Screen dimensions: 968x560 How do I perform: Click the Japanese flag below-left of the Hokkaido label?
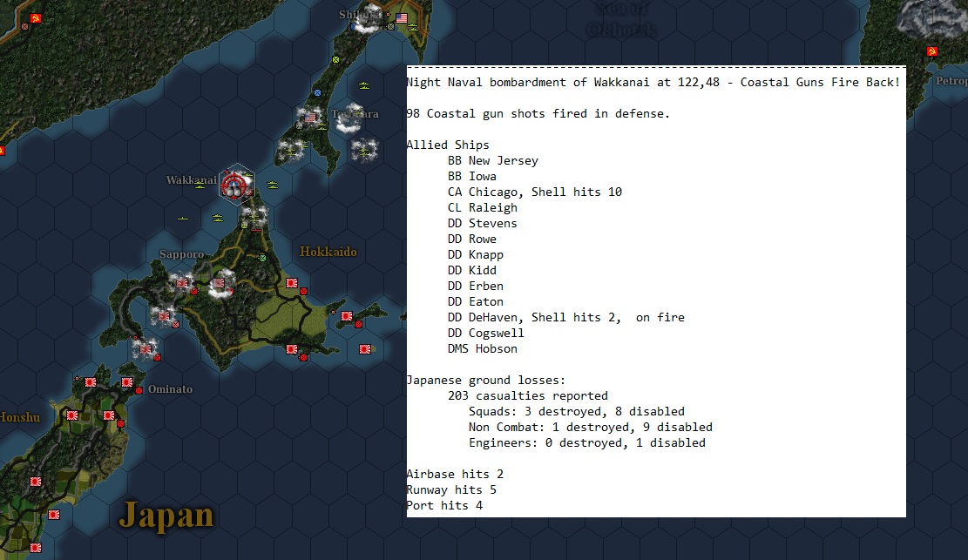[292, 283]
